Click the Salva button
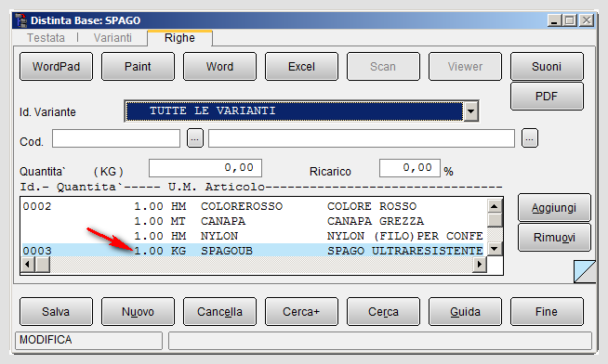Viewport: 608px width, 364px height. [x=56, y=311]
